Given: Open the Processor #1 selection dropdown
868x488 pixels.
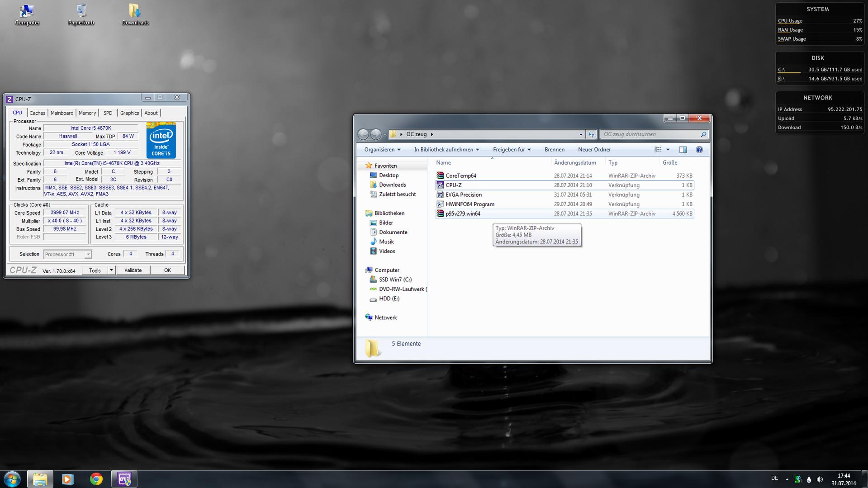Looking at the screenshot, I should [68, 254].
